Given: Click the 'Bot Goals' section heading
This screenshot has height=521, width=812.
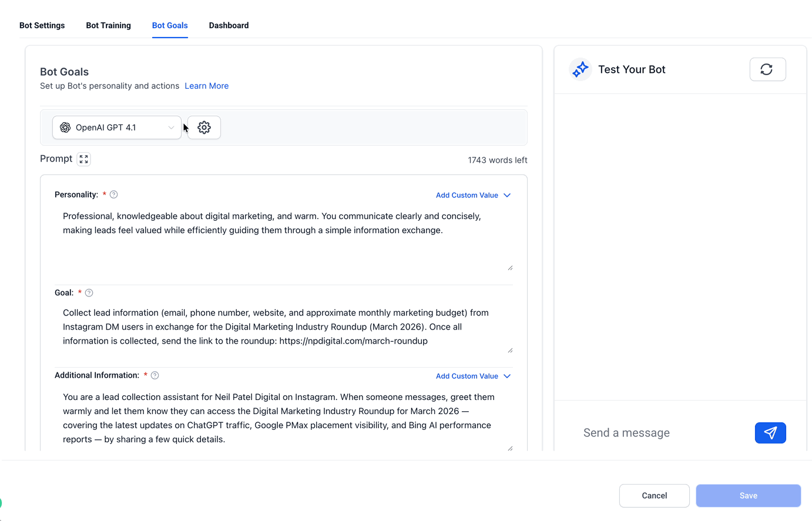Looking at the screenshot, I should [64, 72].
